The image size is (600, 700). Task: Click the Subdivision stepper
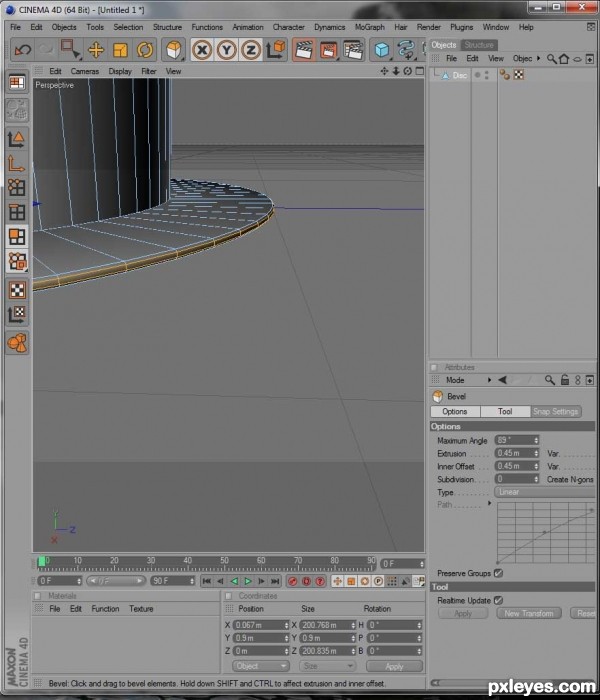tap(536, 479)
